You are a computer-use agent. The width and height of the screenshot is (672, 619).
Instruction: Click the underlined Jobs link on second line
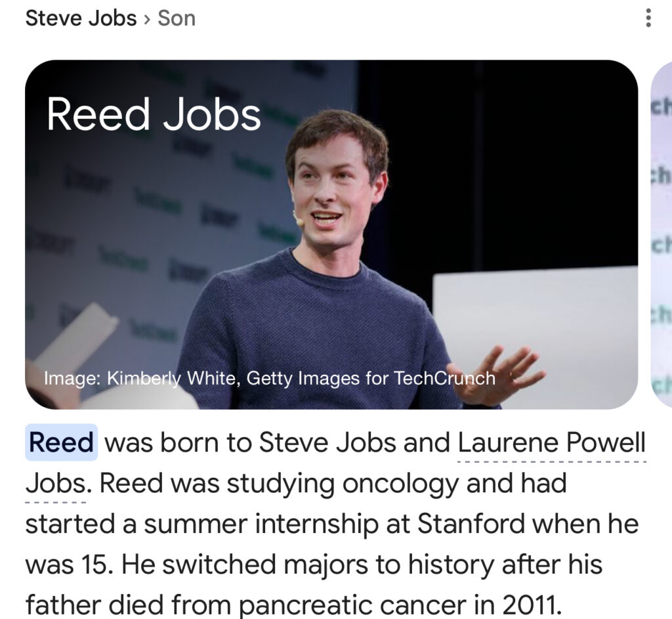point(55,484)
